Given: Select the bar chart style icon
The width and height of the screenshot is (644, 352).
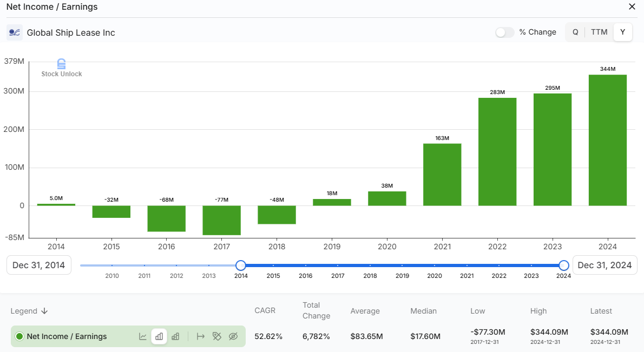Looking at the screenshot, I should tap(159, 336).
